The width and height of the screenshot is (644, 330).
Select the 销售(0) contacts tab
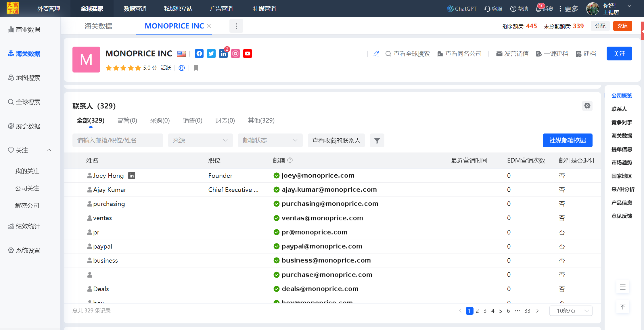pyautogui.click(x=193, y=120)
